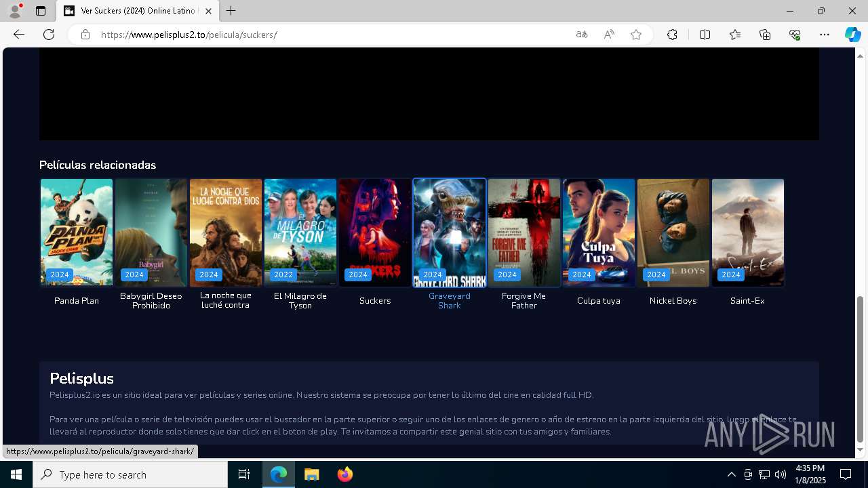The height and width of the screenshot is (488, 868).
Task: Refresh the current page
Action: (x=49, y=35)
